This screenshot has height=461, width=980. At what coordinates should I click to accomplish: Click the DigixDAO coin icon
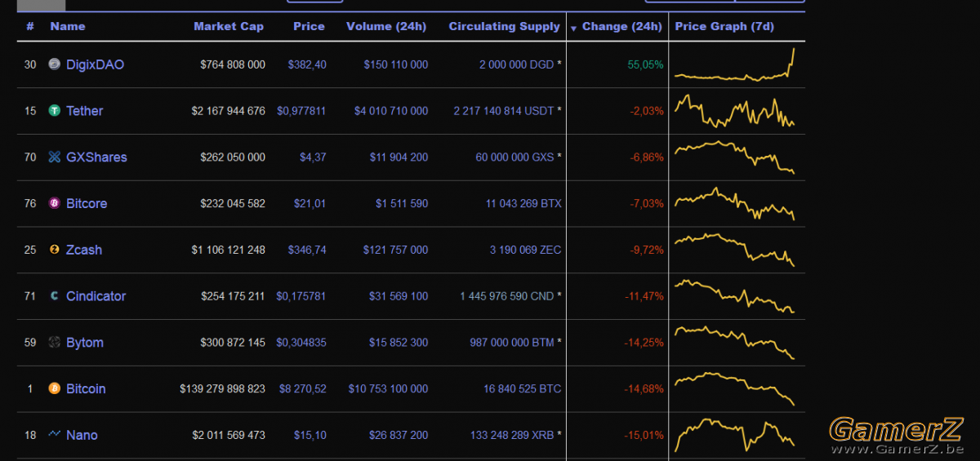coord(55,64)
